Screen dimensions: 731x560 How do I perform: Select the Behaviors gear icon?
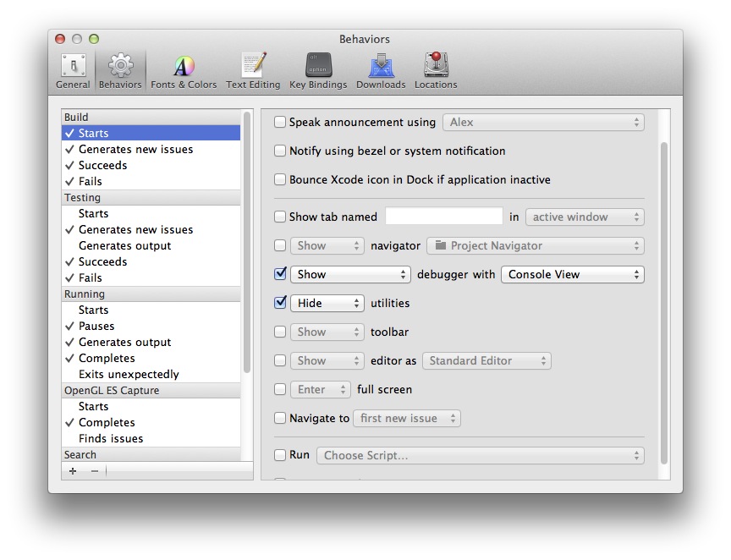click(x=120, y=65)
